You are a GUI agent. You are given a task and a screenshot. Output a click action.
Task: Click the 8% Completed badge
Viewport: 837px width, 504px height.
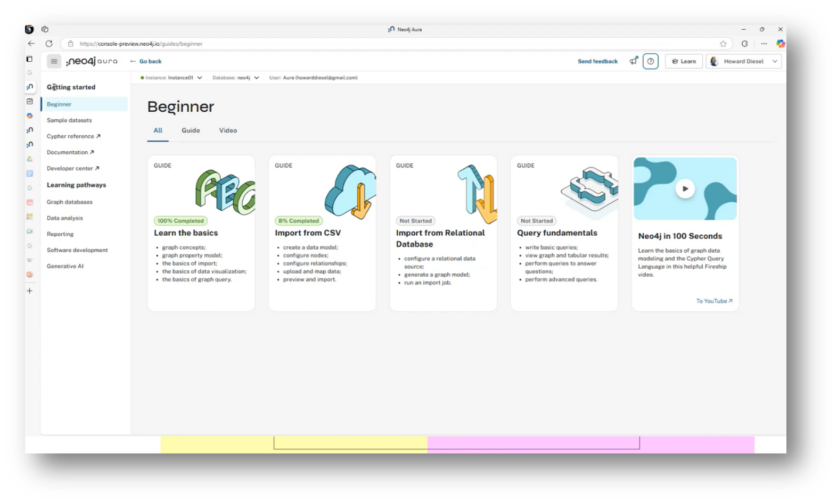point(299,221)
